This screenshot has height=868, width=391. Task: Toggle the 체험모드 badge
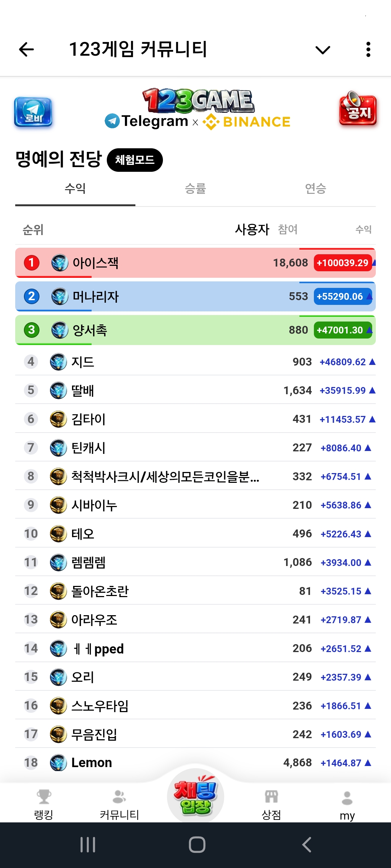135,160
